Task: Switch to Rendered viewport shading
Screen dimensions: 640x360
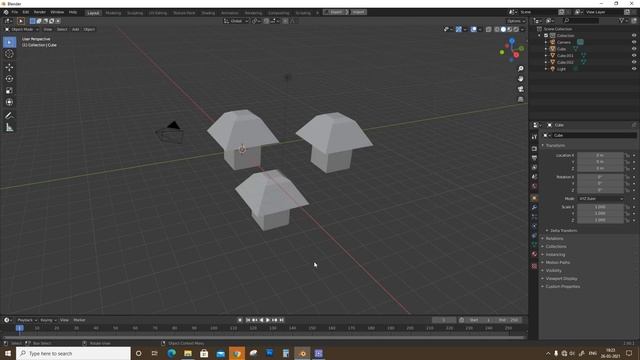Action: point(516,29)
